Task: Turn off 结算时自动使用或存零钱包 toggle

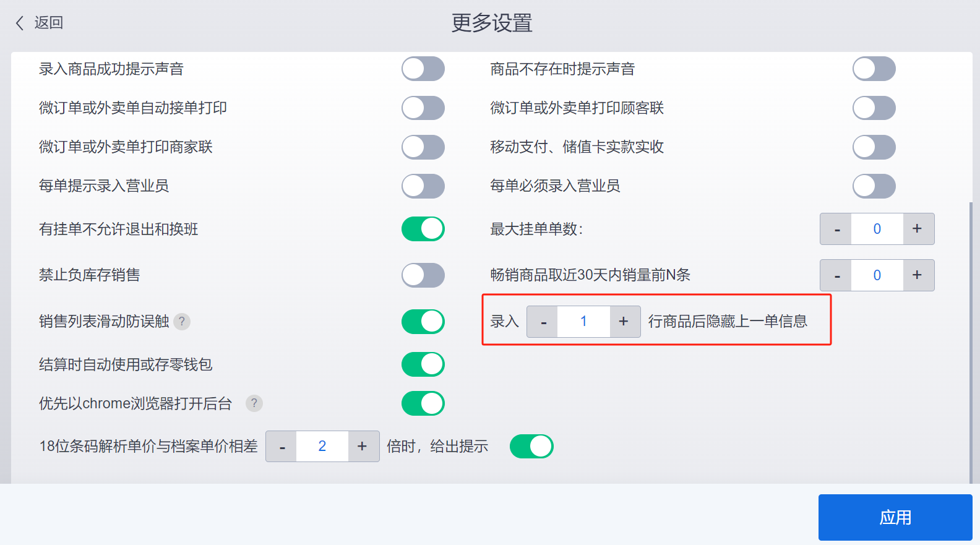Action: pos(423,364)
